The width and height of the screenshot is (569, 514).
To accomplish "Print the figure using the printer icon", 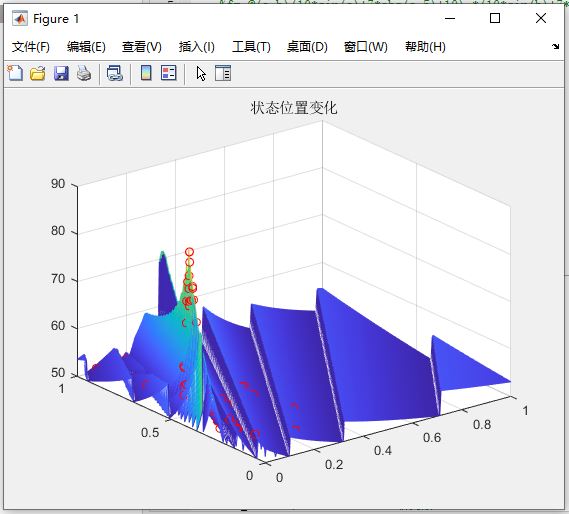I will pos(84,73).
